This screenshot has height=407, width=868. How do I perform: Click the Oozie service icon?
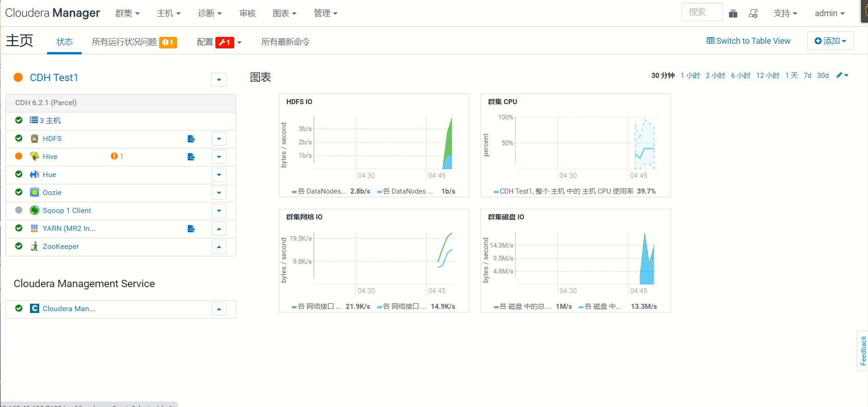pos(34,193)
